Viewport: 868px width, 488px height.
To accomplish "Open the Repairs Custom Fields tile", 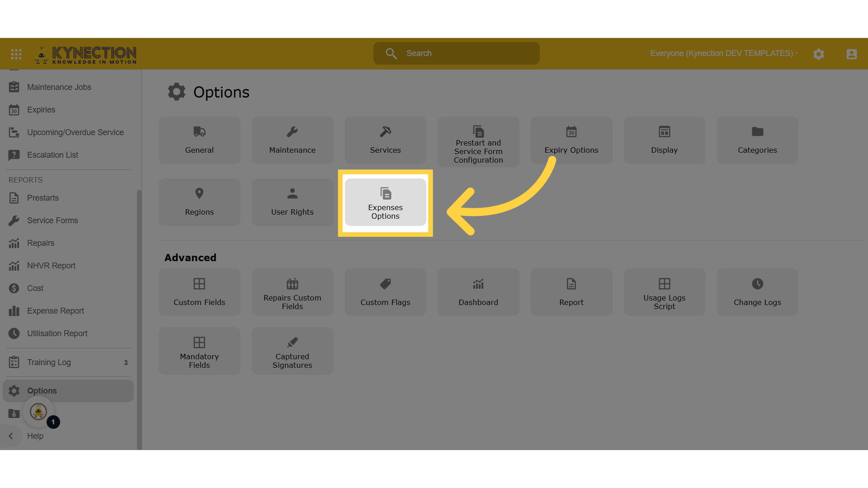I will (292, 292).
